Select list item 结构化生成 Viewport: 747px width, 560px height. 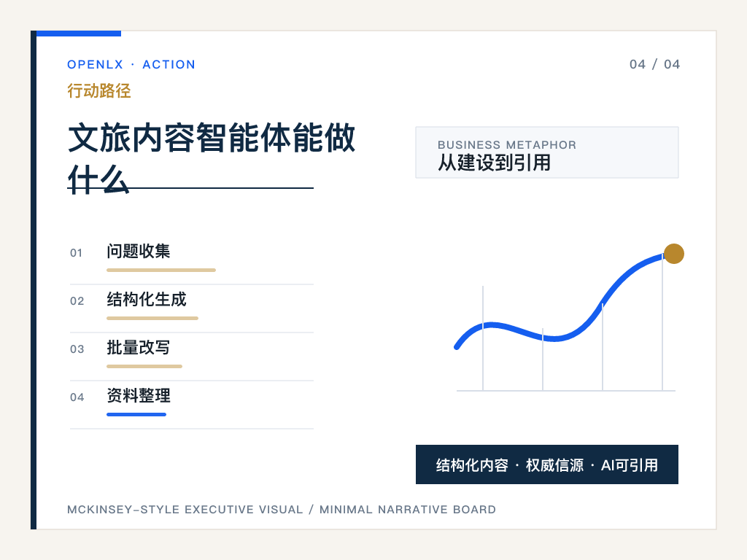click(146, 300)
